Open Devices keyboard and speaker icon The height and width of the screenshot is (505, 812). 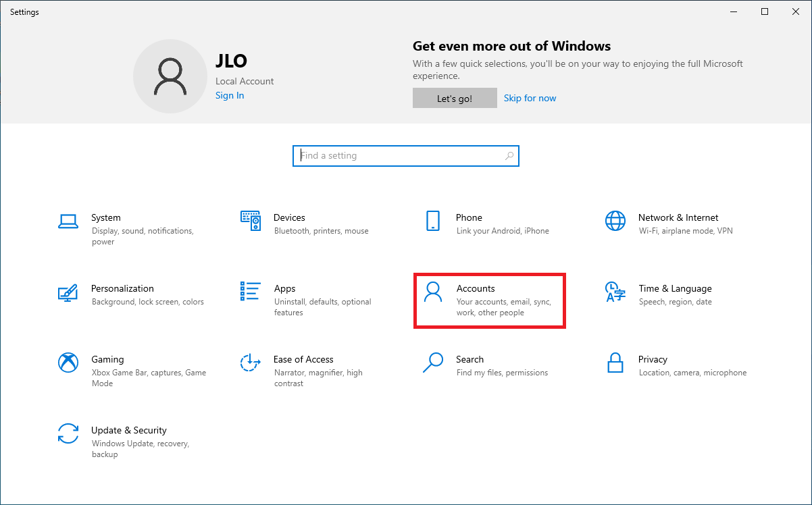click(251, 221)
